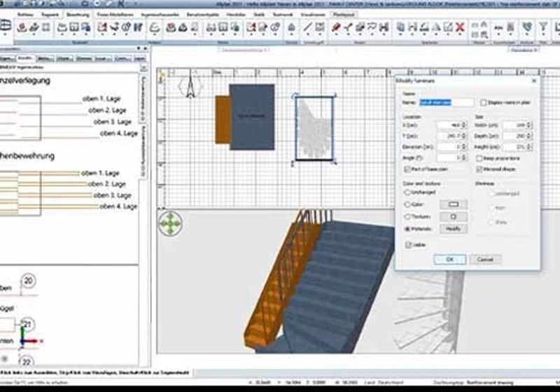
Task: Adjust the Y (cm) spinner arrows
Action: [464, 136]
